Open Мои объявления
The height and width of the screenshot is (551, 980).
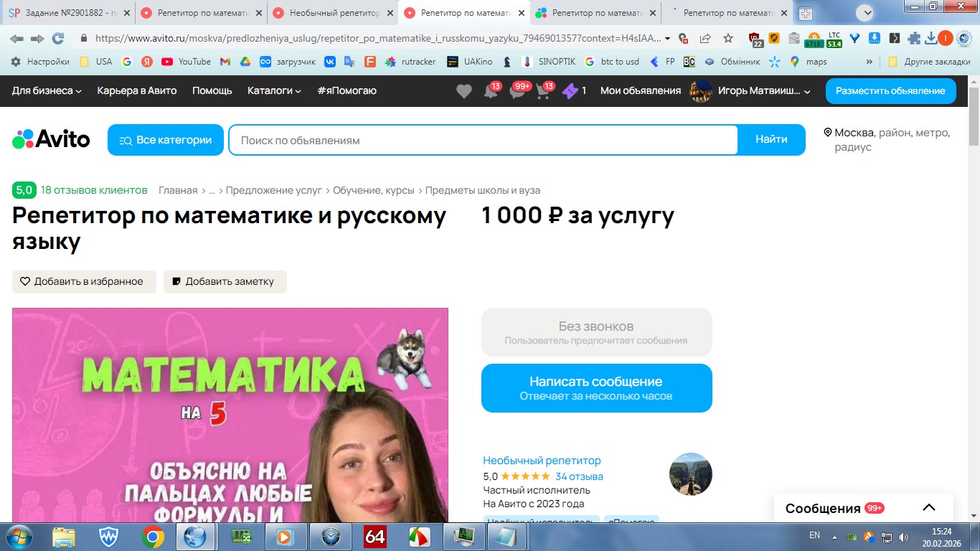tap(641, 91)
